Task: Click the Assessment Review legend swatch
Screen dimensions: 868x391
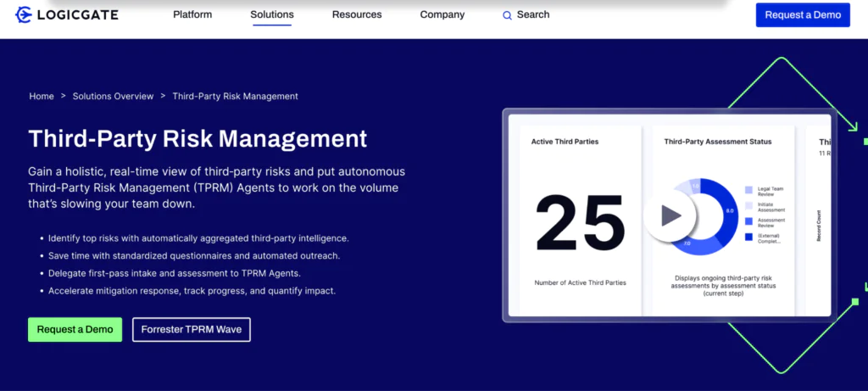Action: tap(748, 221)
